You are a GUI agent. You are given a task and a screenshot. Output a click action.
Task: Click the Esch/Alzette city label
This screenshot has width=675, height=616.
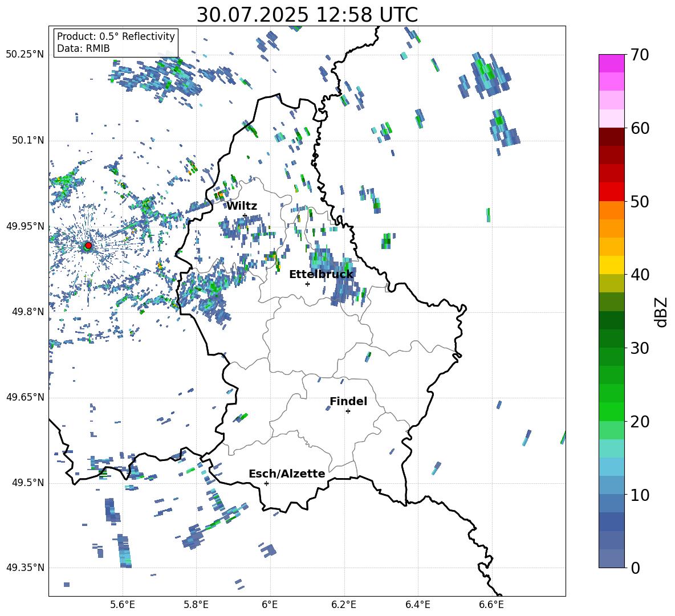coord(287,474)
